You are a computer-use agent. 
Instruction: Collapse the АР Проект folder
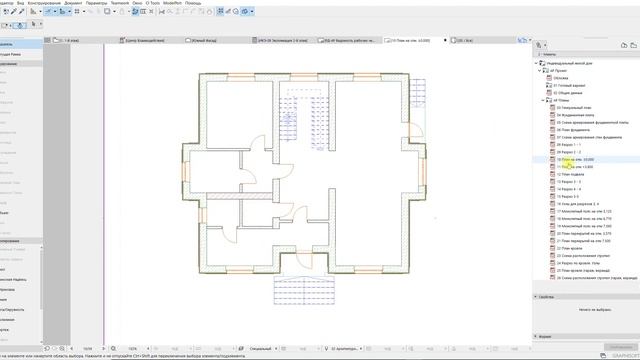540,71
